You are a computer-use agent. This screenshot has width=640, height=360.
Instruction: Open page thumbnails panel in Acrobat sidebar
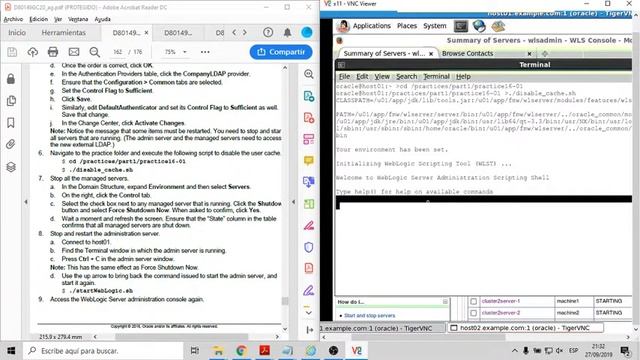coord(11,101)
